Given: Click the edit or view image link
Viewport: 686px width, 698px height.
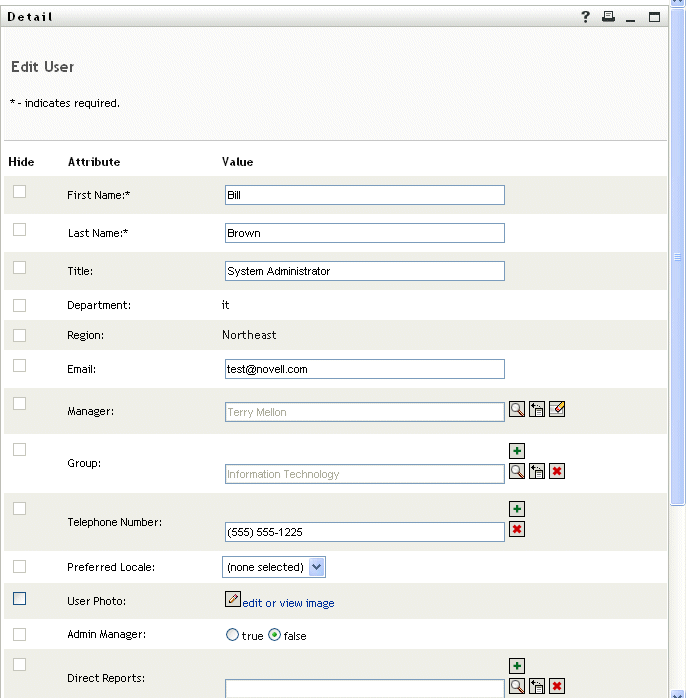Looking at the screenshot, I should pyautogui.click(x=288, y=603).
